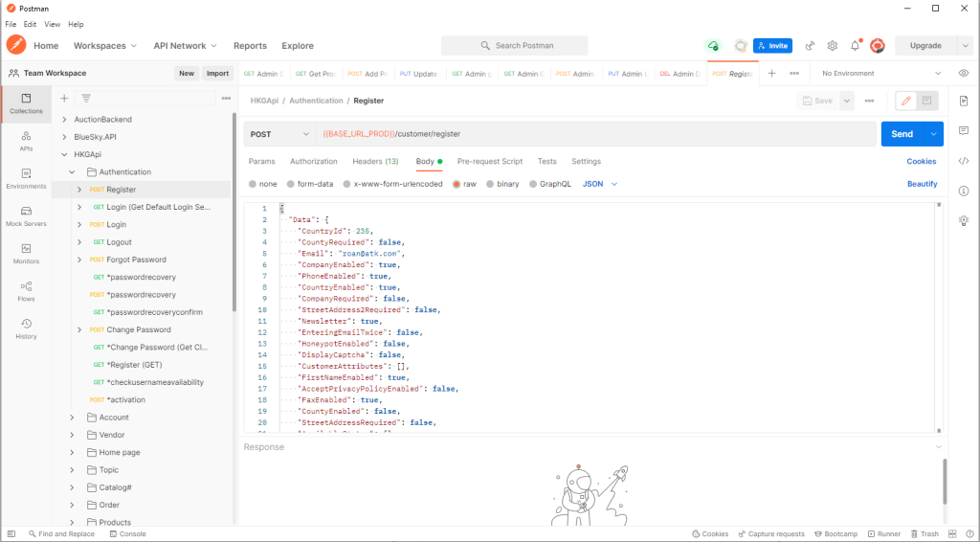Open Console in the status bar

tap(127, 534)
